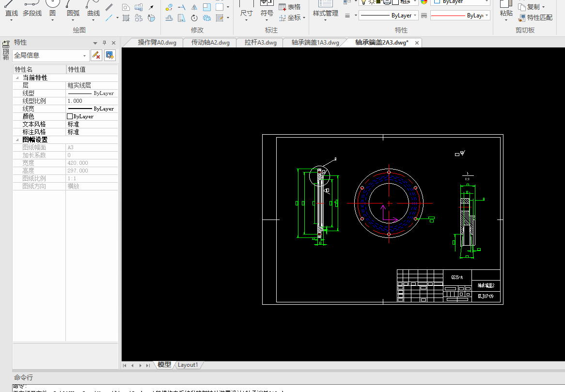Click the 特性匹配 property match tool
Viewport: 565px width, 392px height.
(535, 17)
